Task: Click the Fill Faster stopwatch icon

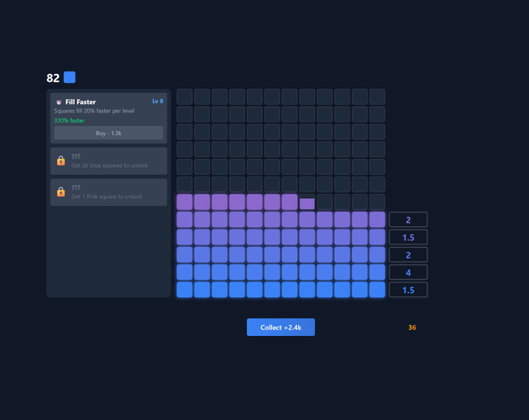Action: (59, 102)
